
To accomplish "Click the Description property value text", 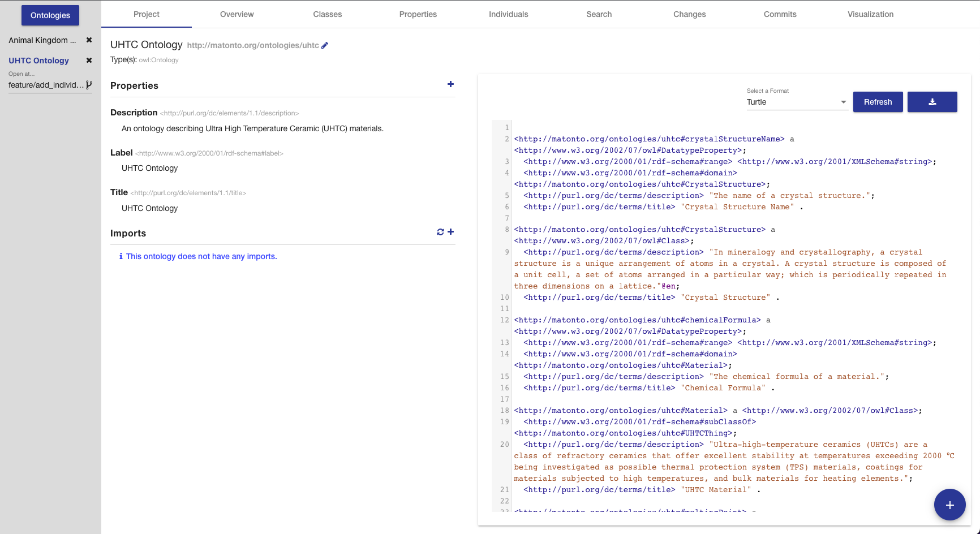I will (x=252, y=128).
